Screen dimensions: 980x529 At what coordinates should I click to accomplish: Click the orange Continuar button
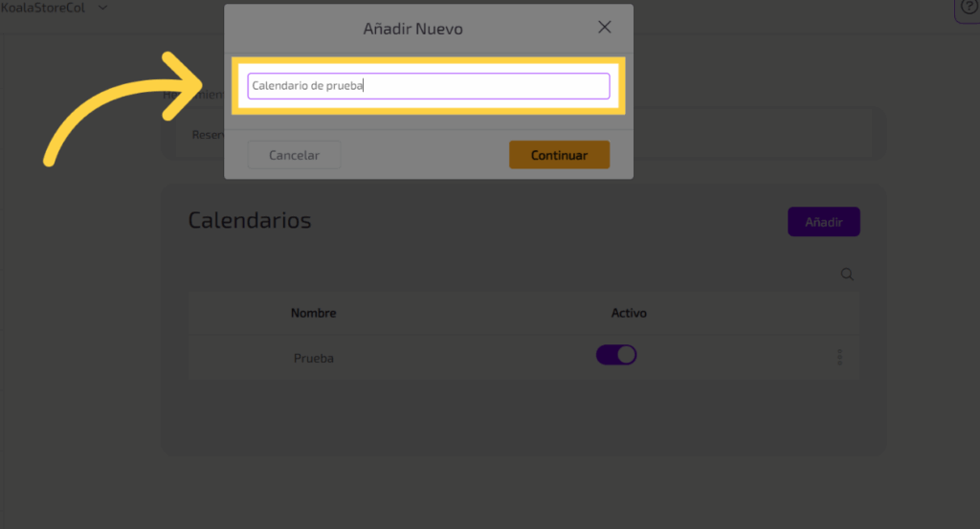point(559,155)
